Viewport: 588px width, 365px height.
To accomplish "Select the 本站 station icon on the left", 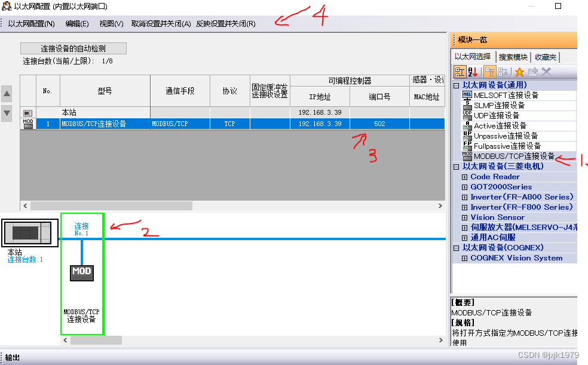I will pos(29,232).
